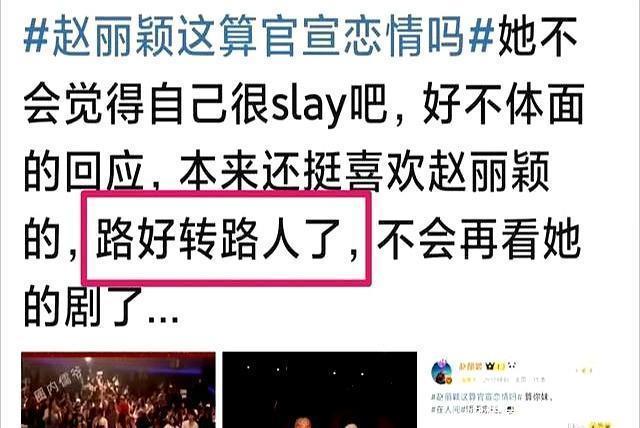Viewport: 640px width, 428px height.
Task: Click the timestamp line under the username
Action: click(x=502, y=380)
